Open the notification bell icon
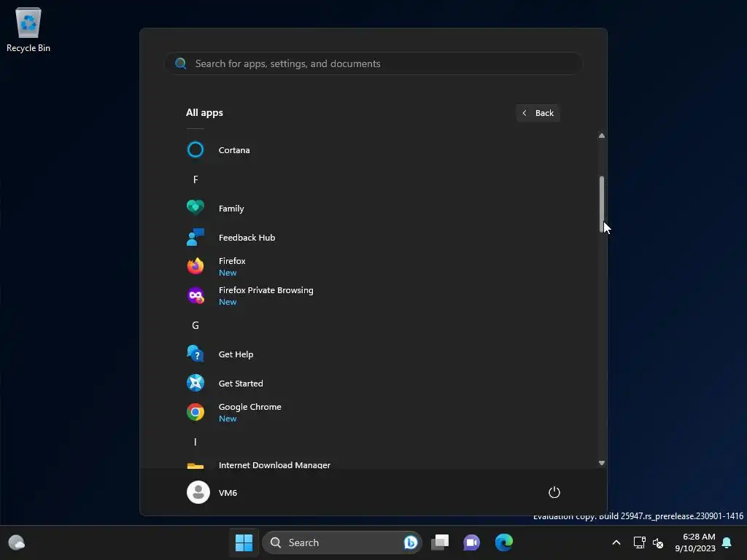Image resolution: width=747 pixels, height=560 pixels. point(727,542)
